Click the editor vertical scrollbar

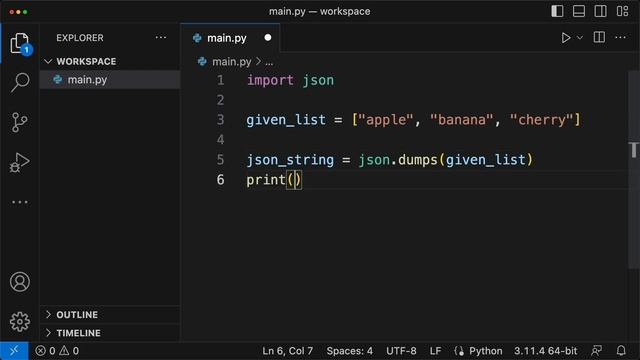634,170
